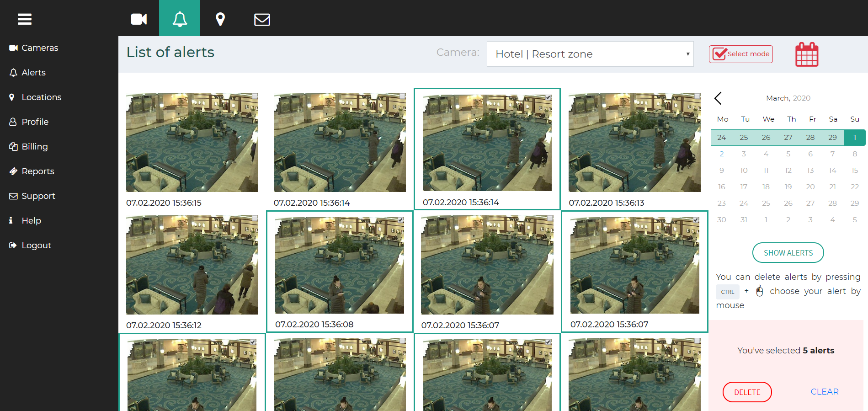Open Reports in the sidebar
The width and height of the screenshot is (868, 411).
32,171
